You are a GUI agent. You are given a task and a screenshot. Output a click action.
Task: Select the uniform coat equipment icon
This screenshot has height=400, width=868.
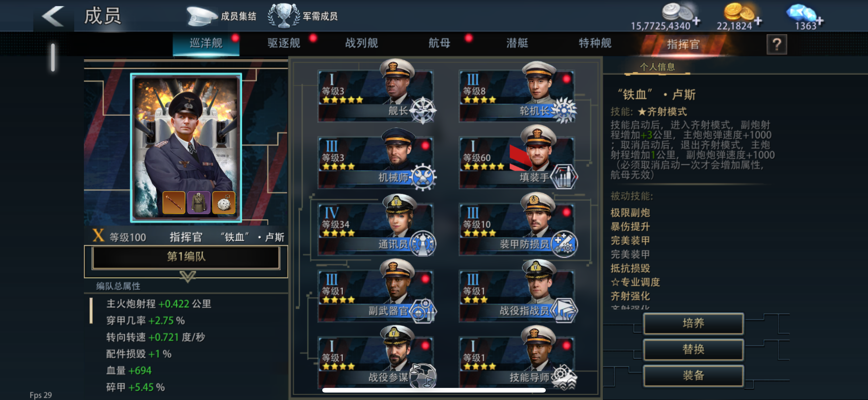click(x=199, y=202)
